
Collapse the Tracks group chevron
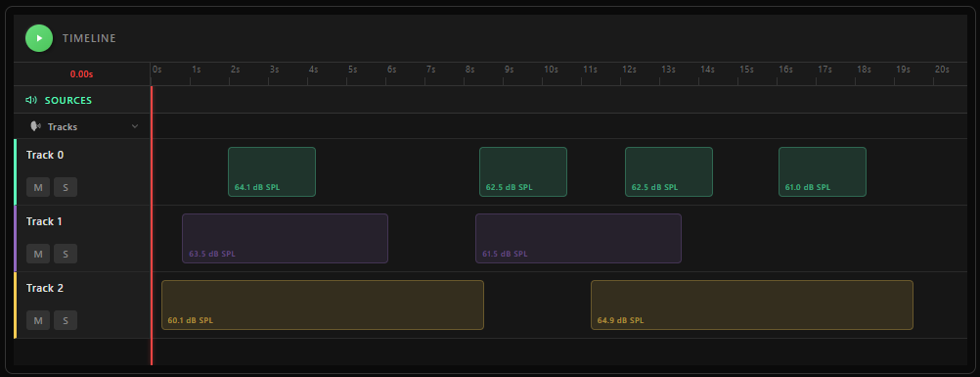point(134,126)
